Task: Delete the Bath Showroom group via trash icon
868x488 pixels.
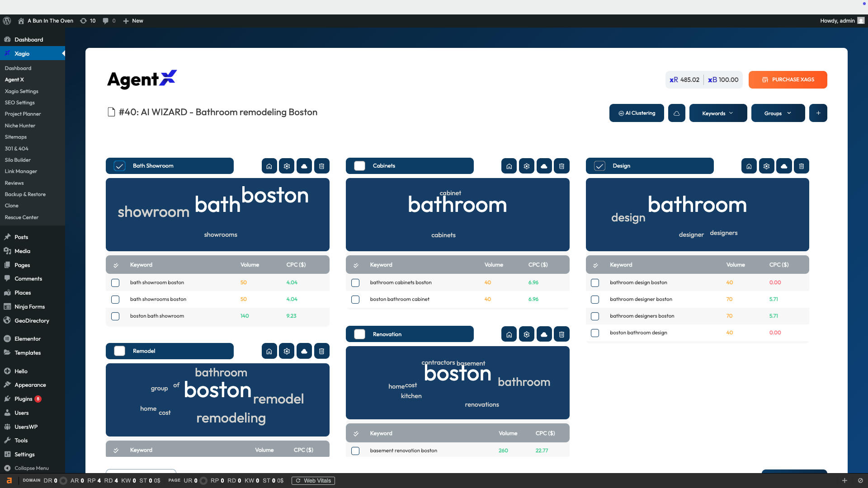Action: [321, 166]
